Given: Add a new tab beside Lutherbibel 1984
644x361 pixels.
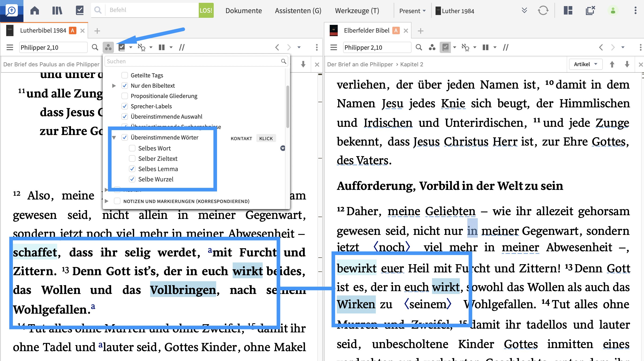Looking at the screenshot, I should point(97,31).
